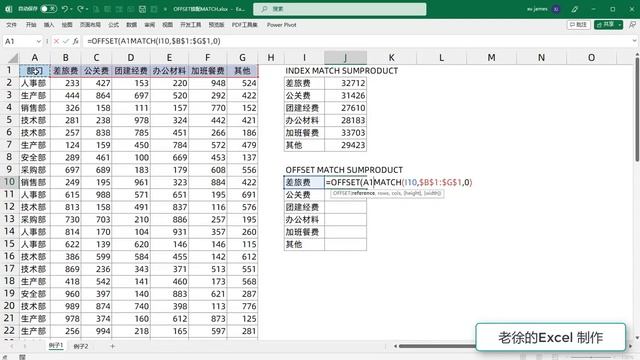Click the Excel app logo icon
Image resolution: width=640 pixels, height=360 pixels.
point(9,9)
